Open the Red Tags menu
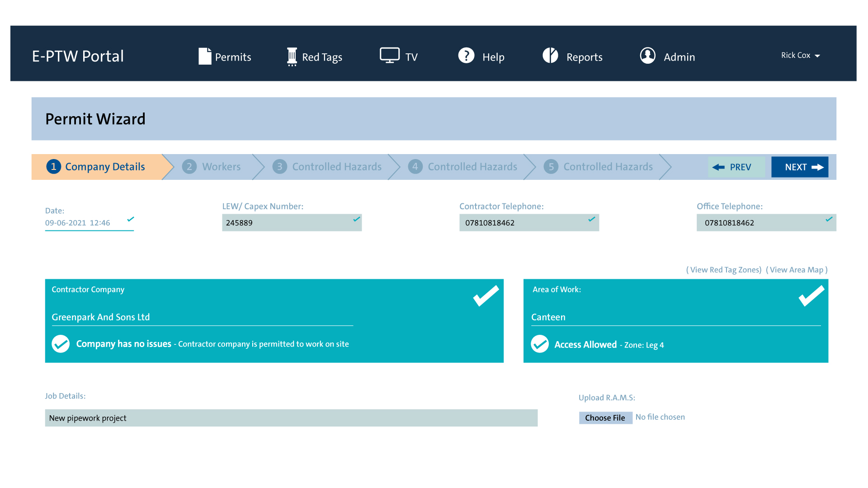Screen dimensions: 868x488 [x=315, y=57]
